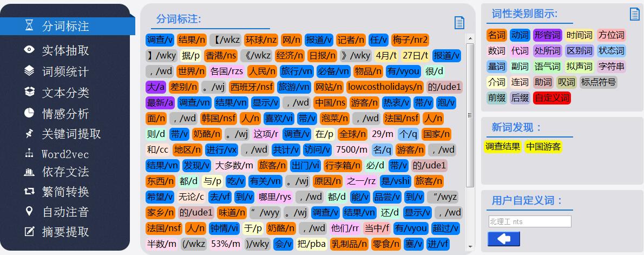Viewport: 644px width, 255px height.
Task: Click the 字符串 legend swatch
Action: 611,67
